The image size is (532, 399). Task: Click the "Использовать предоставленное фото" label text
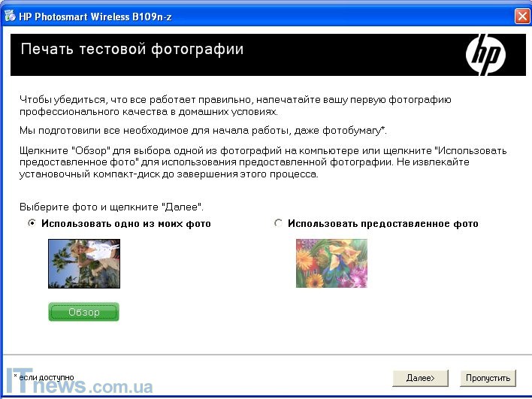coord(382,223)
